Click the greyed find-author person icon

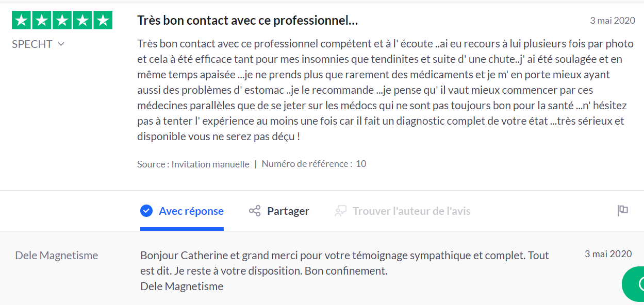(340, 211)
